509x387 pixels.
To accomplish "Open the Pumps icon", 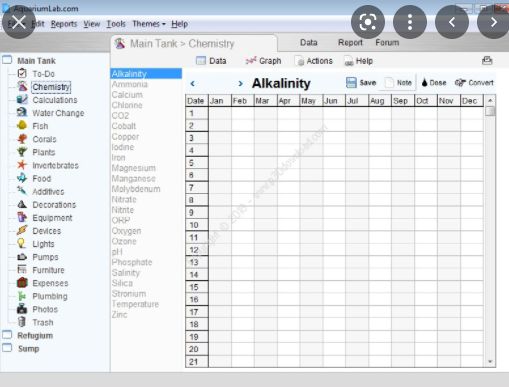I will pyautogui.click(x=22, y=257).
